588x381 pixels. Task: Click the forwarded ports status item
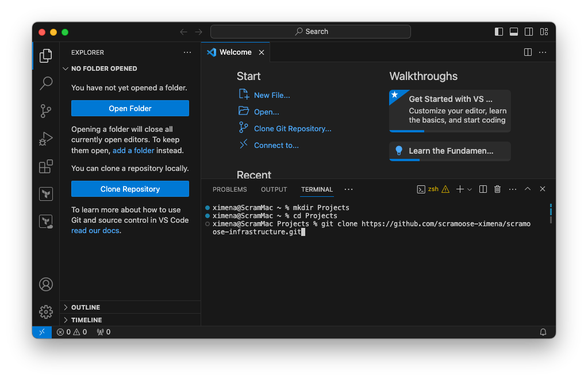pyautogui.click(x=104, y=332)
